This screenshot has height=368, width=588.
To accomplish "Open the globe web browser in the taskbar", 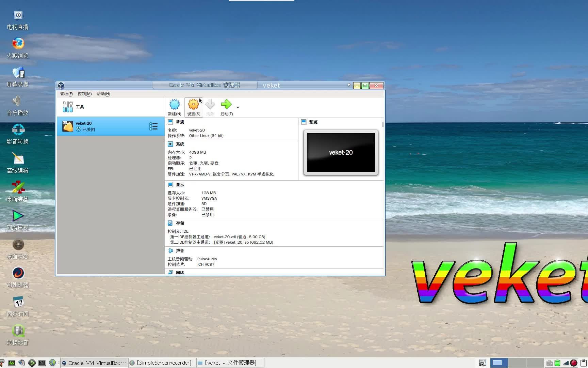I will coord(52,363).
